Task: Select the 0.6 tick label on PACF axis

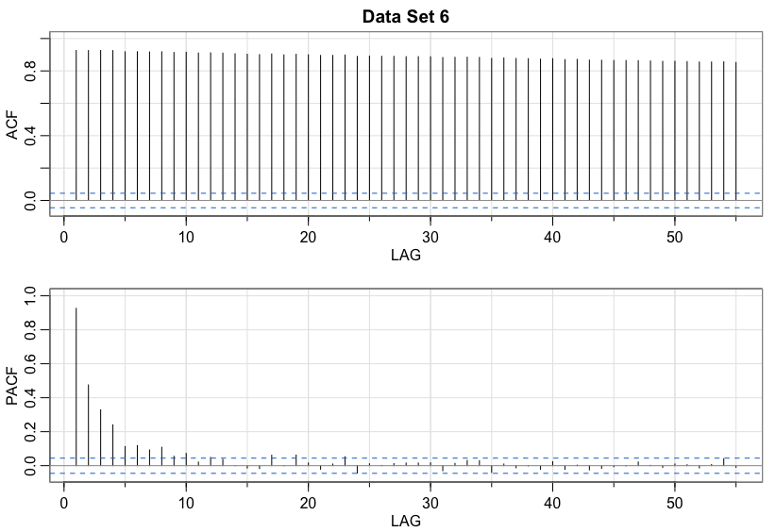Action: pyautogui.click(x=31, y=364)
